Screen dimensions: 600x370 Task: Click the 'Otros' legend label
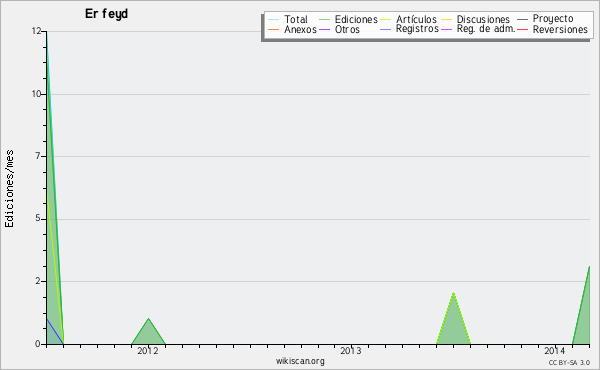coord(347,29)
